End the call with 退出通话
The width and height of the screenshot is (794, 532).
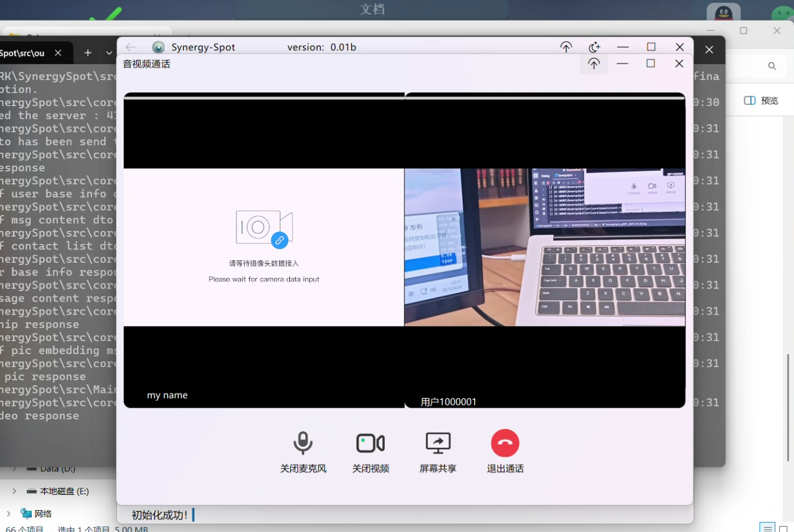point(505,443)
